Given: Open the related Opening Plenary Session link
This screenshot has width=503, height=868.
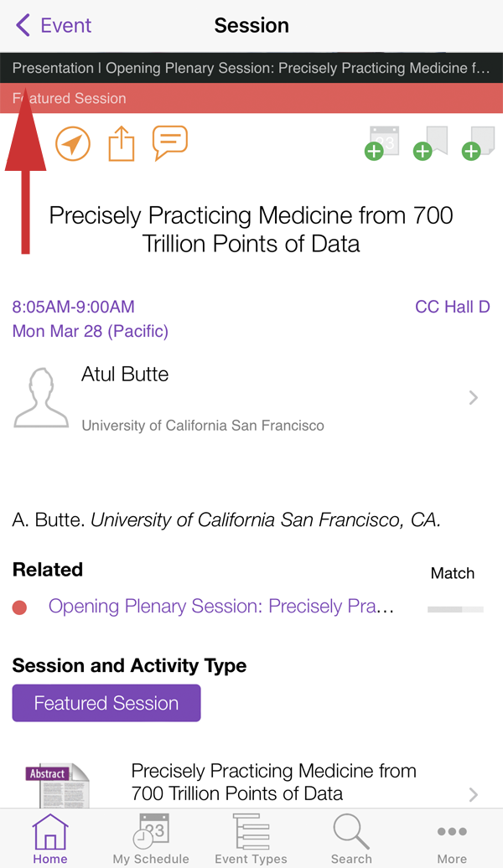Looking at the screenshot, I should [221, 607].
